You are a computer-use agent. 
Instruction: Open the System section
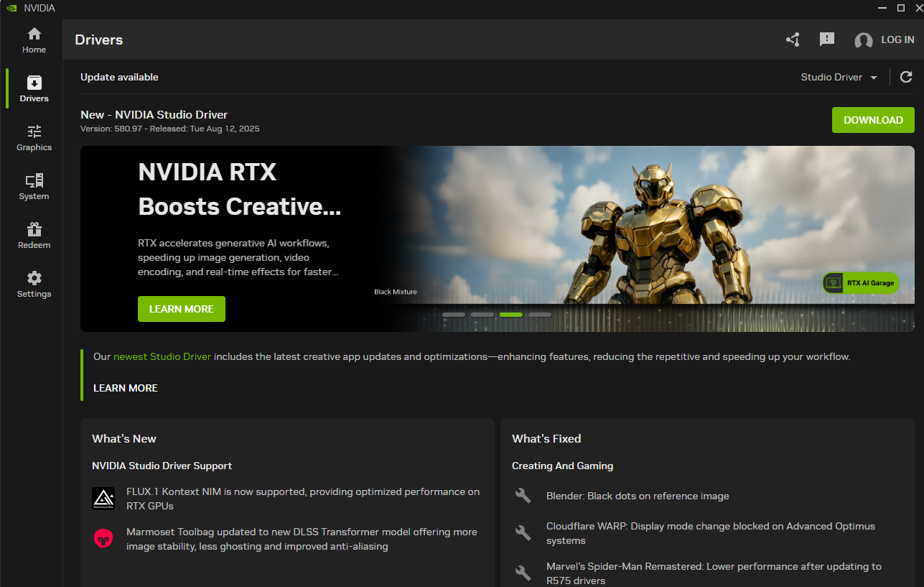pos(34,185)
